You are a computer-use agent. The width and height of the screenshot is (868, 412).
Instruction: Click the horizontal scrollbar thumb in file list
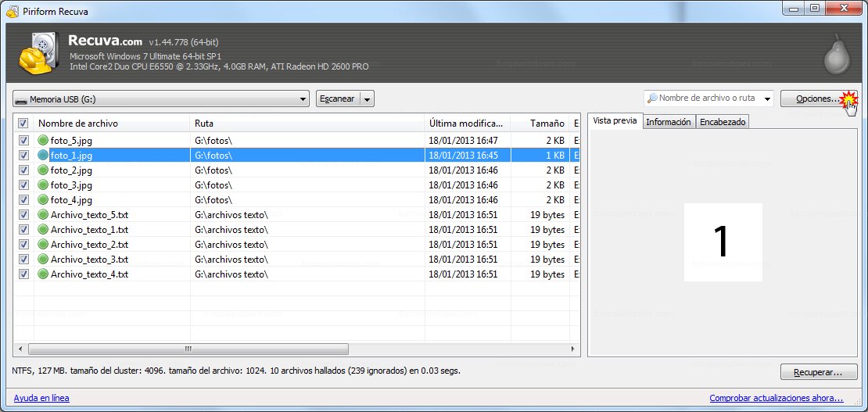pyautogui.click(x=188, y=349)
